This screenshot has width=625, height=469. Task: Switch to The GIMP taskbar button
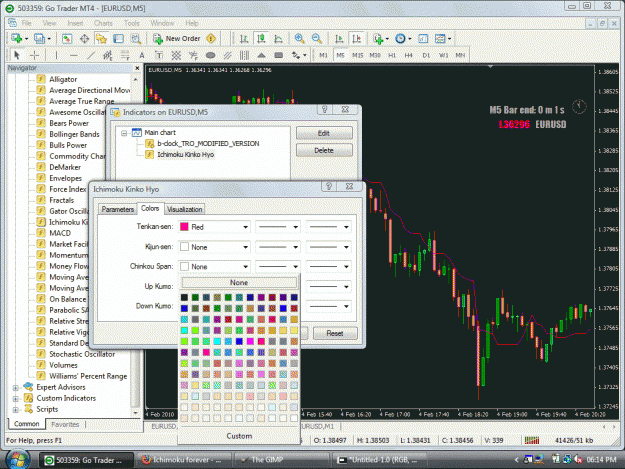pos(282,460)
